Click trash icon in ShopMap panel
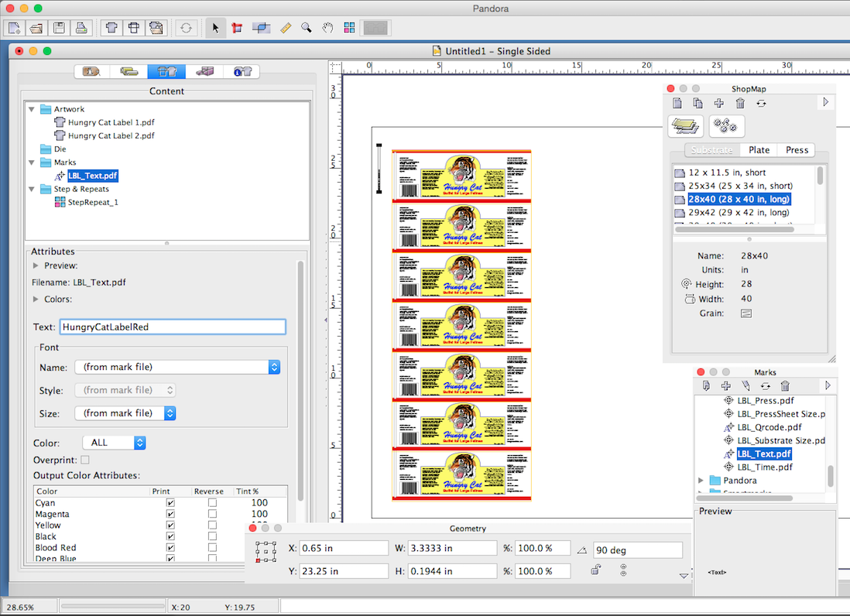 [740, 103]
